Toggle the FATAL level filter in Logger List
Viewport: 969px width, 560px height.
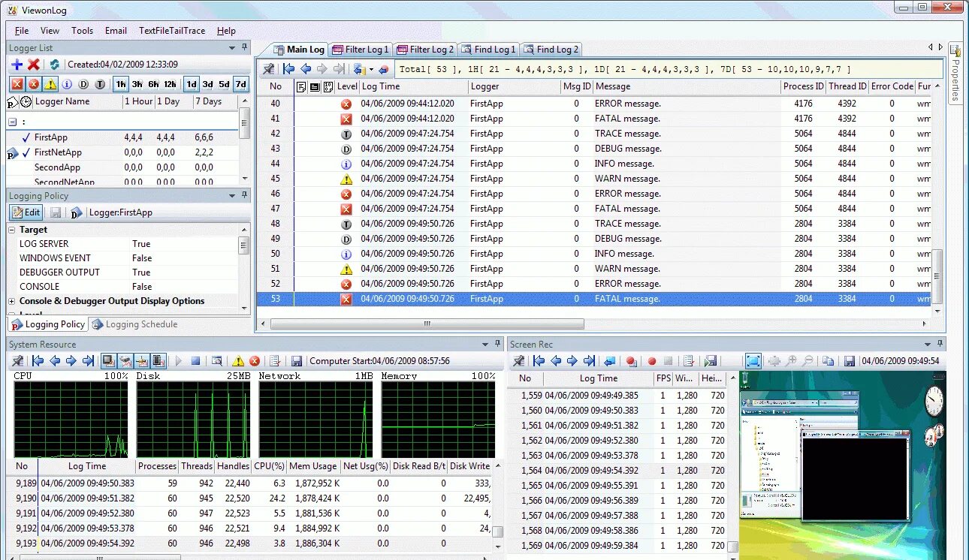17,84
